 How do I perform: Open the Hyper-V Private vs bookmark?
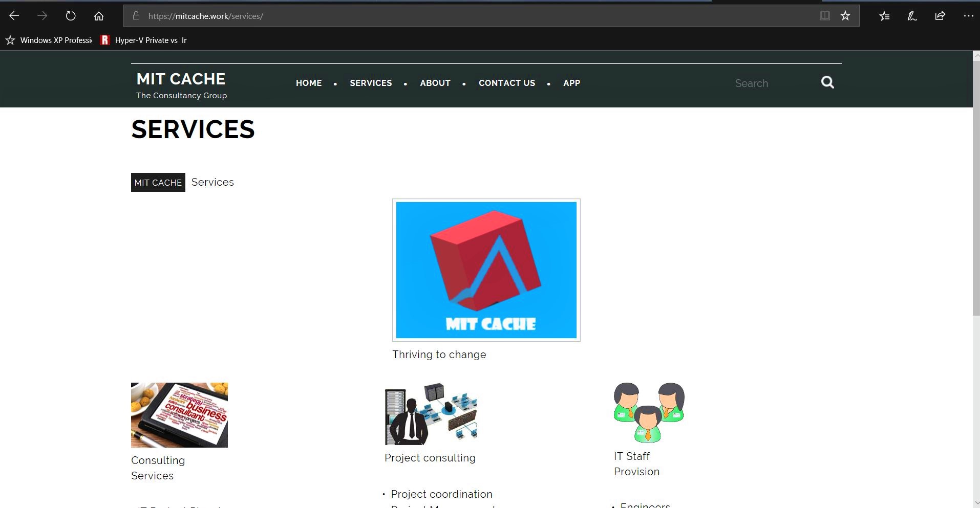[x=144, y=40]
